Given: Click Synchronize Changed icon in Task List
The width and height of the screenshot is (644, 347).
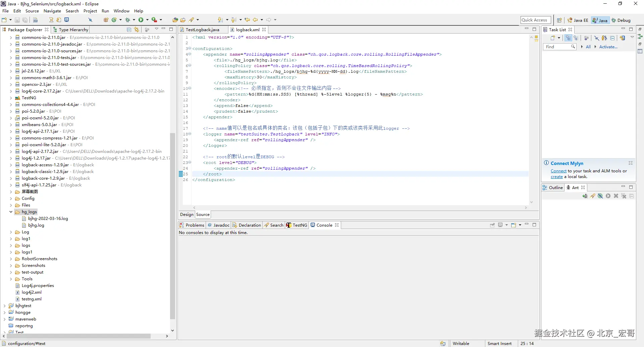Looking at the screenshot, I should click(x=623, y=38).
